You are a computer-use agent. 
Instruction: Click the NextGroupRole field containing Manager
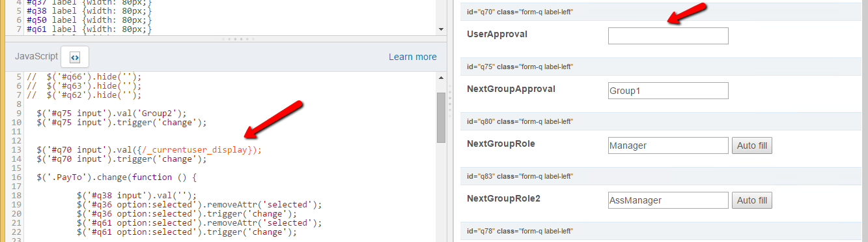click(x=668, y=145)
